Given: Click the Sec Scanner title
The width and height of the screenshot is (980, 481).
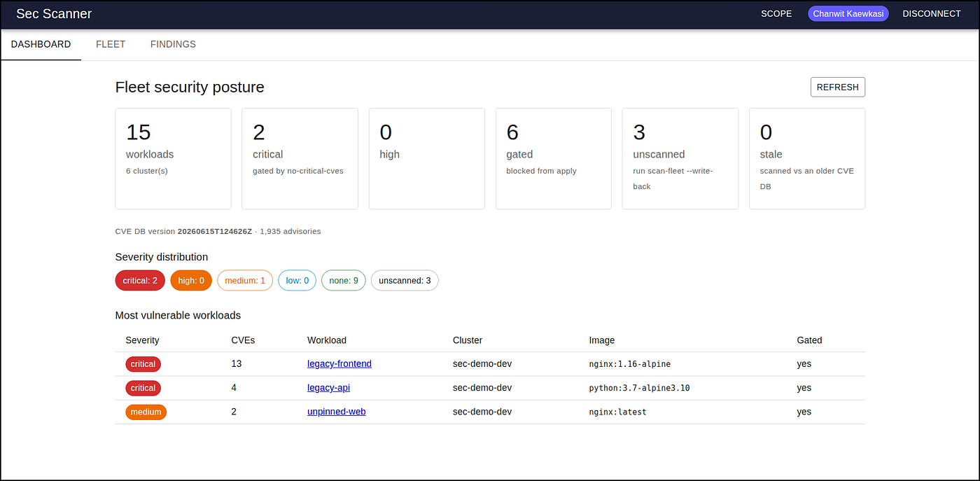Looking at the screenshot, I should [54, 14].
